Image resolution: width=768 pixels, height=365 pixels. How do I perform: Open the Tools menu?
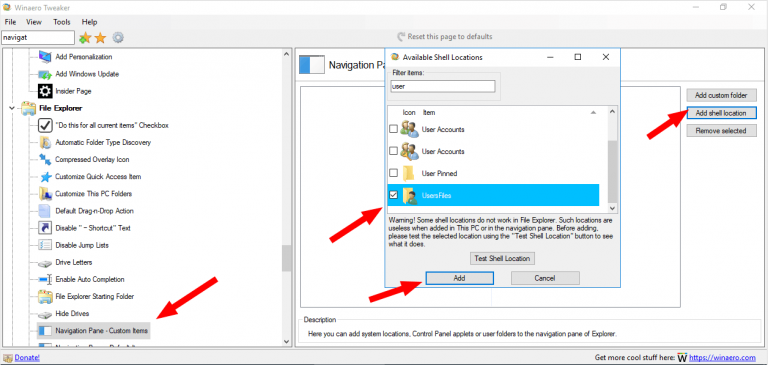(62, 22)
